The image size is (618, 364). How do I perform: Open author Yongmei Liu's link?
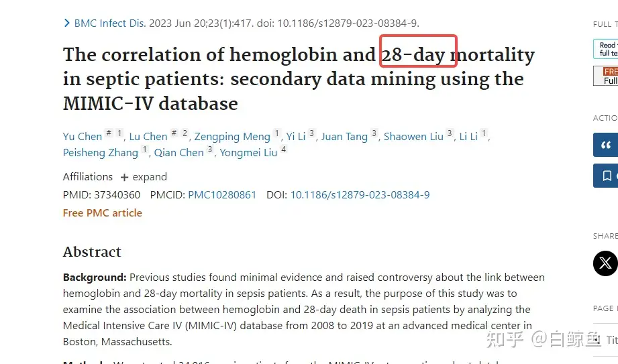(x=248, y=153)
